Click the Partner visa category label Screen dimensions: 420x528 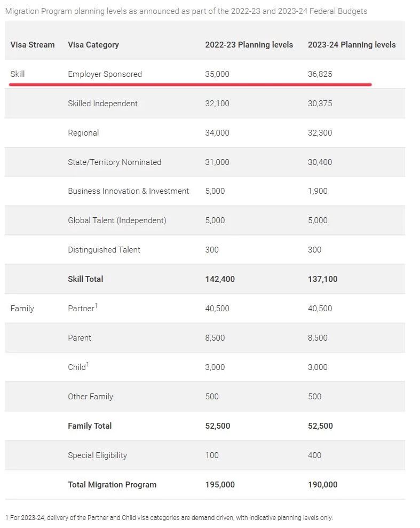point(81,309)
